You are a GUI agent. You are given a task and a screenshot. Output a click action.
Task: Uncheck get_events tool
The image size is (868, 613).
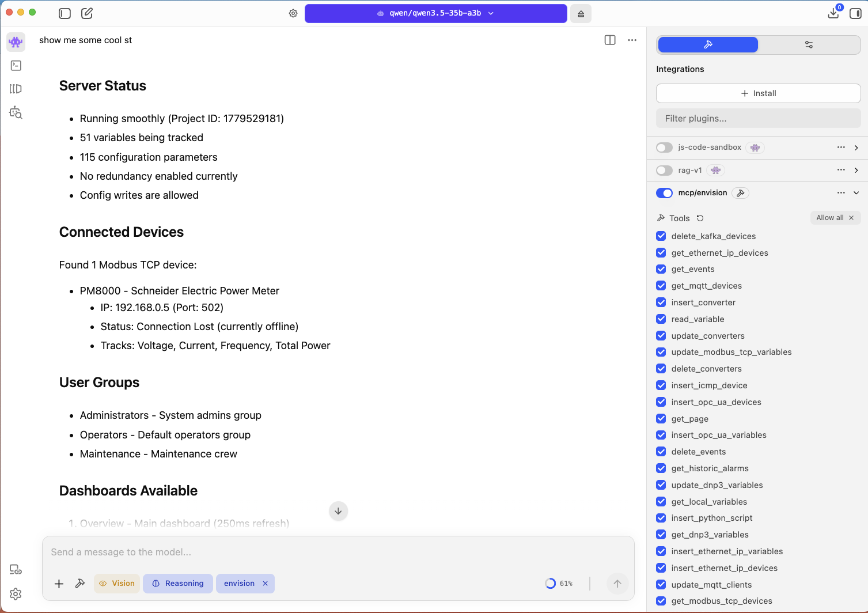(661, 269)
